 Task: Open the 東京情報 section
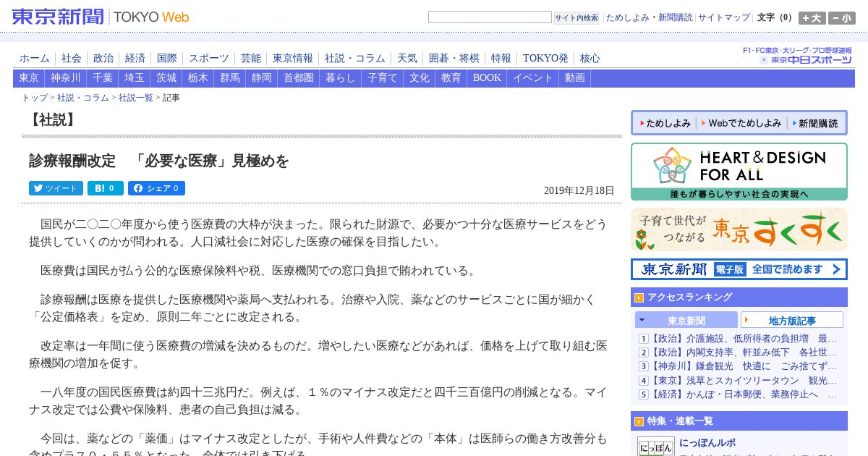pyautogui.click(x=293, y=59)
